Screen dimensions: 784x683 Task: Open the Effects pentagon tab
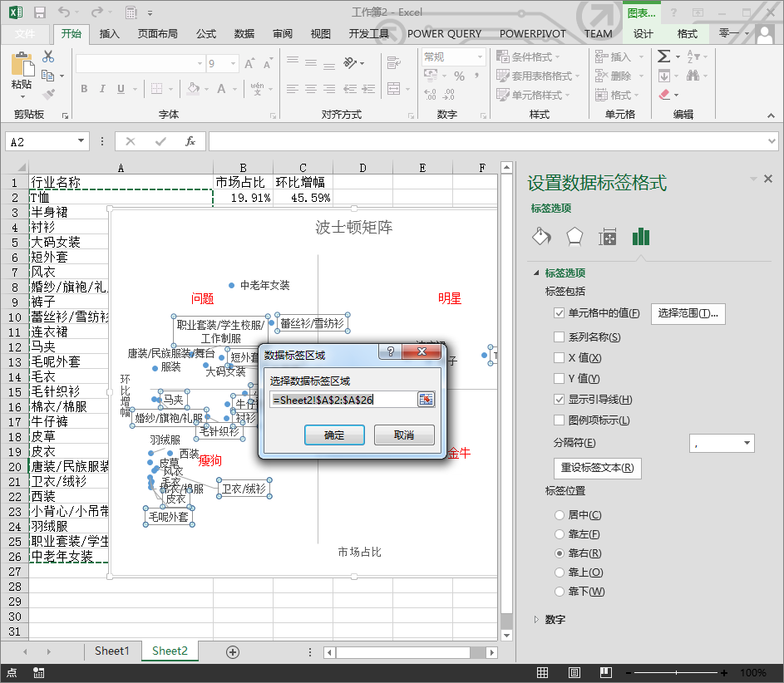[574, 236]
